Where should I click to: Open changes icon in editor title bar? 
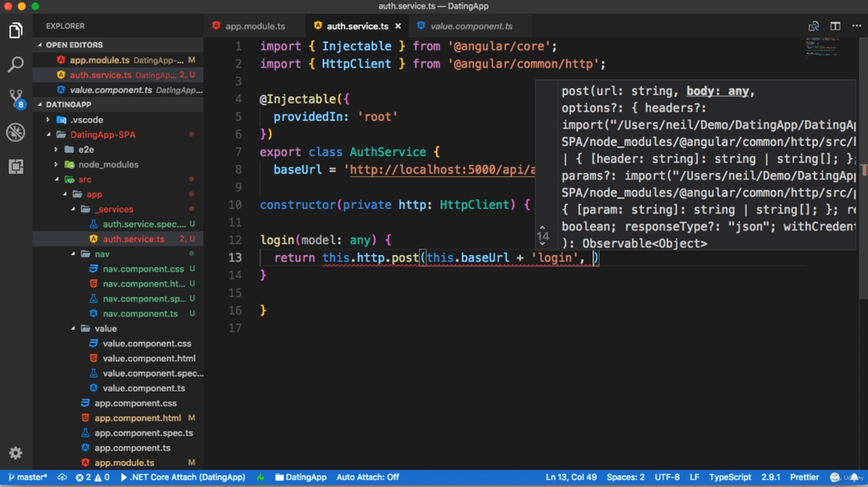(x=813, y=26)
